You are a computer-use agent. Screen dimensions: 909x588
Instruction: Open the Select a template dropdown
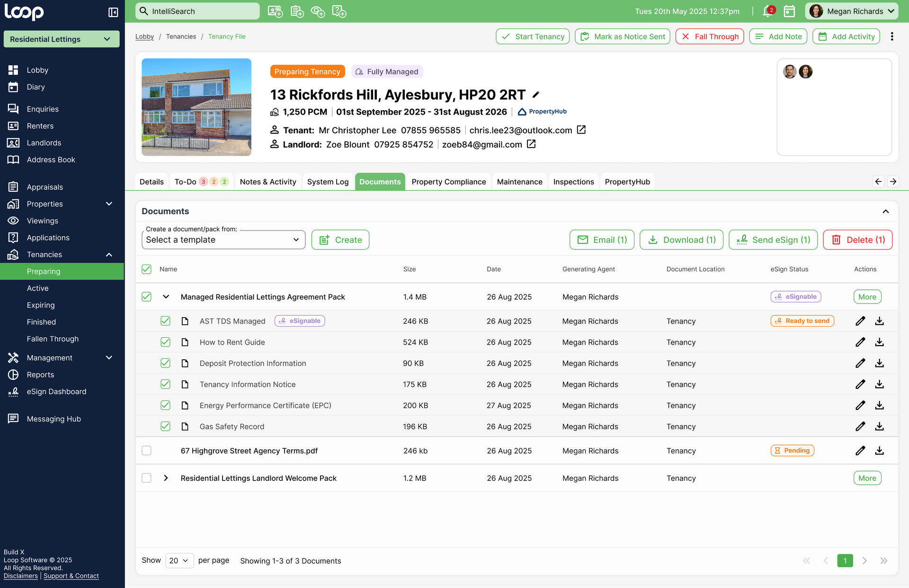click(x=223, y=240)
